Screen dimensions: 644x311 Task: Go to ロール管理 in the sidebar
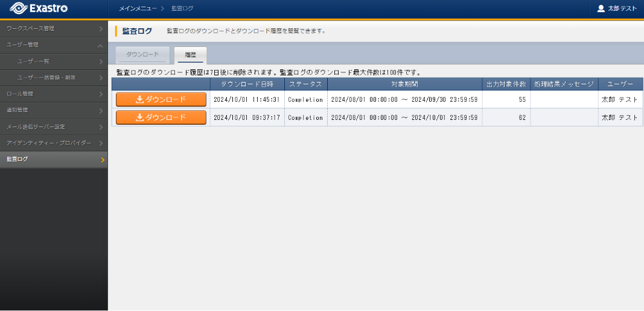click(x=53, y=93)
